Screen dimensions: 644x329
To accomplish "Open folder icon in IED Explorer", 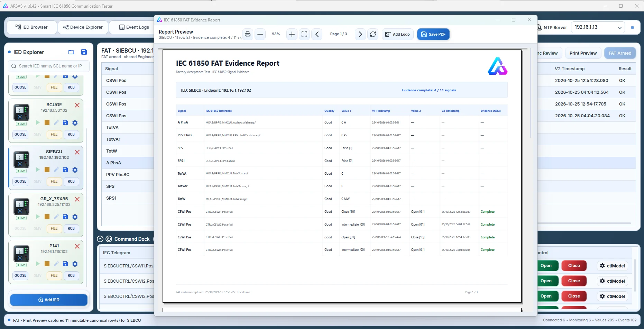I will point(71,52).
